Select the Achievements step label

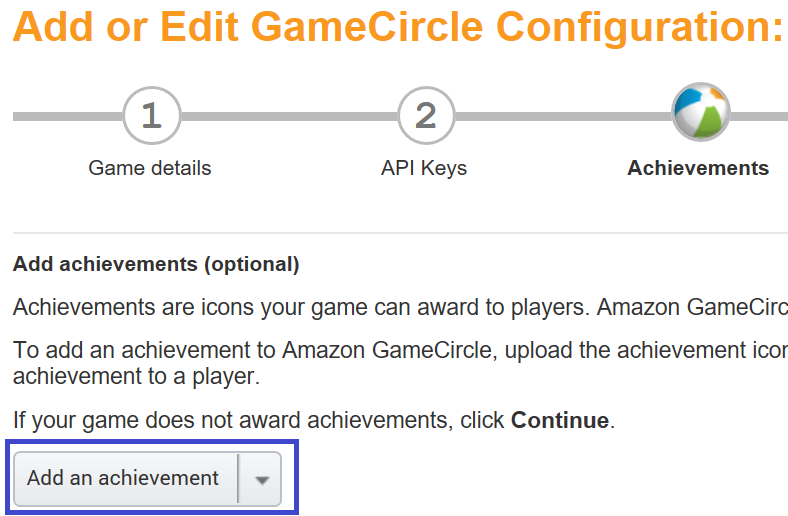point(698,168)
